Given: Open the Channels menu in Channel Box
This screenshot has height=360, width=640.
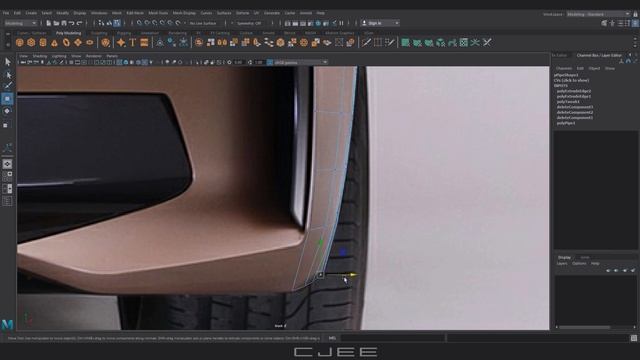Looking at the screenshot, I should [x=564, y=69].
